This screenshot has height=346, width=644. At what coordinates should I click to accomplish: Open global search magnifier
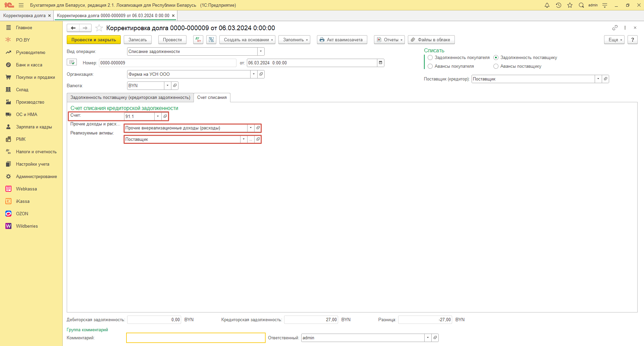[581, 5]
